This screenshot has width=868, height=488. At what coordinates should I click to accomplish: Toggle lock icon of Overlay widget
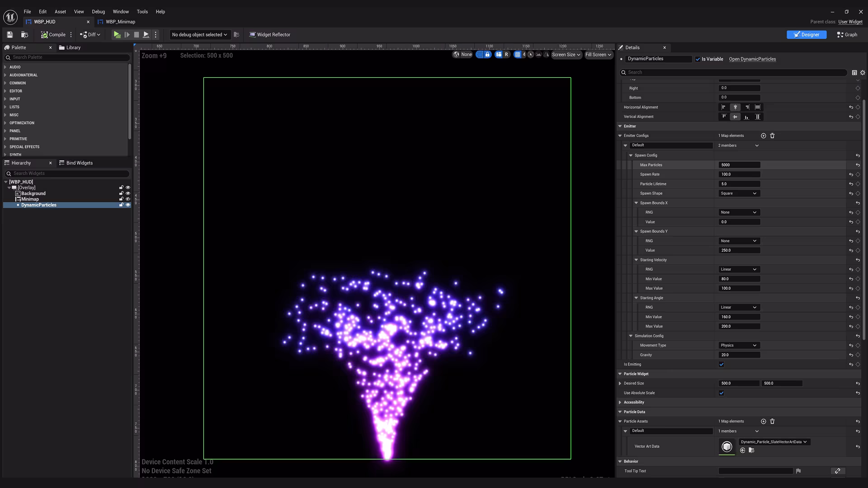pyautogui.click(x=121, y=188)
